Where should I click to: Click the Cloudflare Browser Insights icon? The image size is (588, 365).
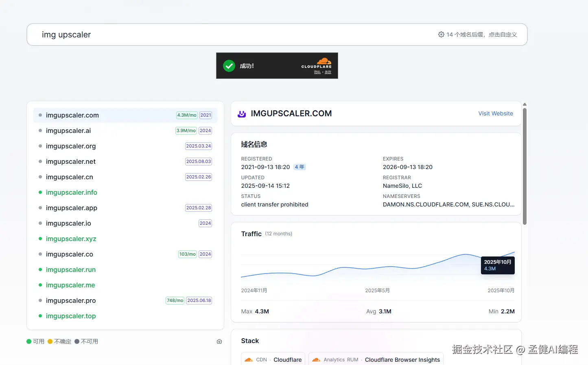pyautogui.click(x=316, y=360)
